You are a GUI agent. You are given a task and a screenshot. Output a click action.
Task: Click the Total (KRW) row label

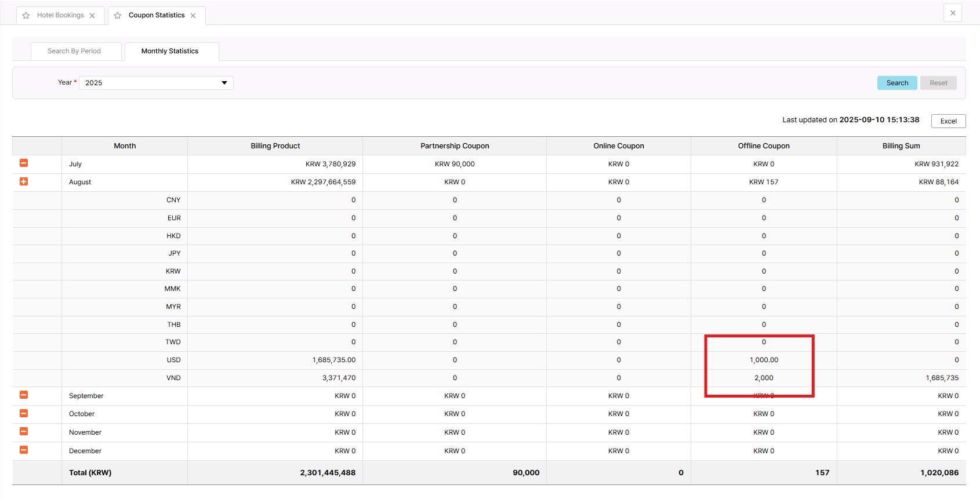(x=90, y=473)
